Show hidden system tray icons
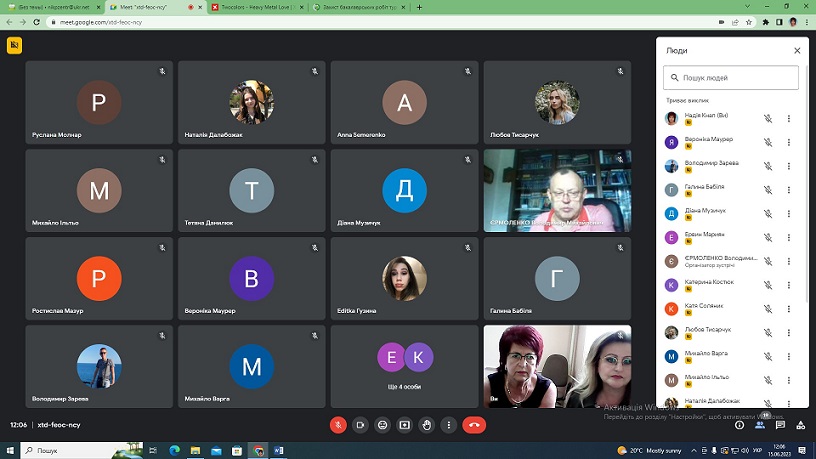 [x=694, y=450]
